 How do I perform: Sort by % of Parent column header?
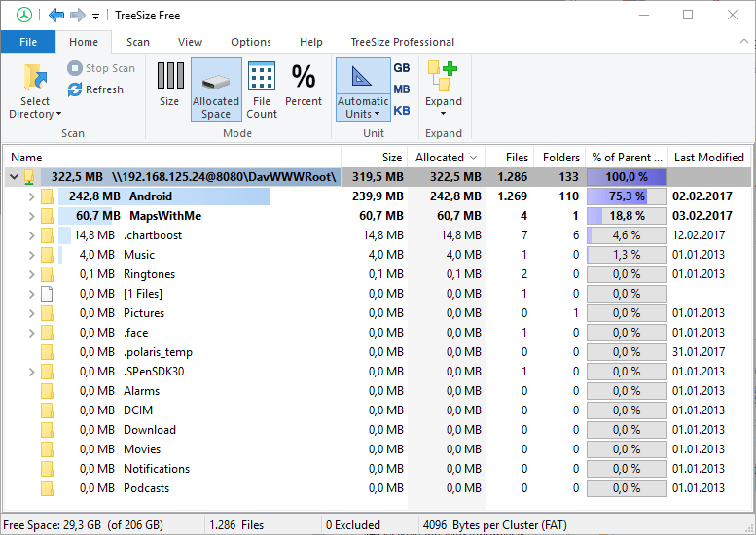coord(627,158)
